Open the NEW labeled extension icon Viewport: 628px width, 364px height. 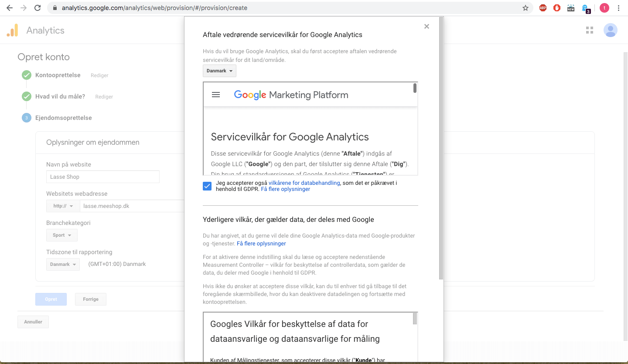[x=571, y=8]
